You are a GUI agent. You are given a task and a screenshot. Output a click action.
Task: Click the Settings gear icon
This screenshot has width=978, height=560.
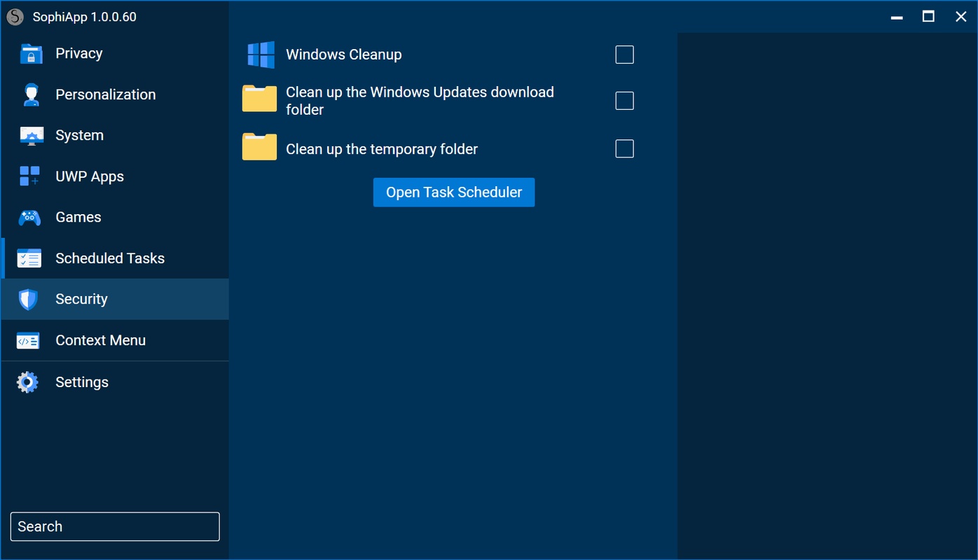(x=28, y=382)
